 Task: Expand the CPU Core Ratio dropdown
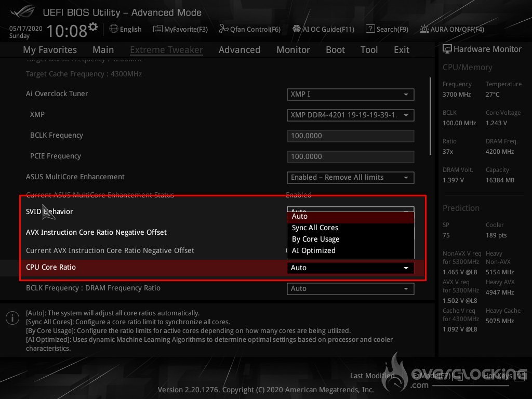350,268
